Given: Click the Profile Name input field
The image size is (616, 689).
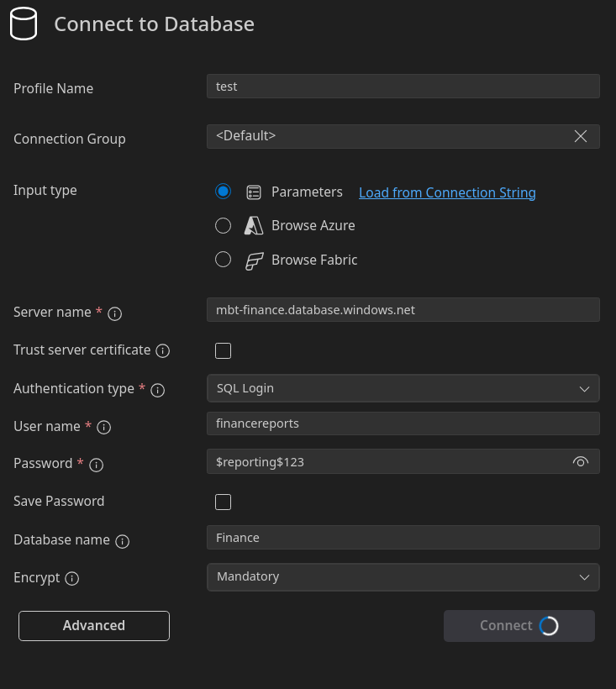Looking at the screenshot, I should click(x=403, y=87).
